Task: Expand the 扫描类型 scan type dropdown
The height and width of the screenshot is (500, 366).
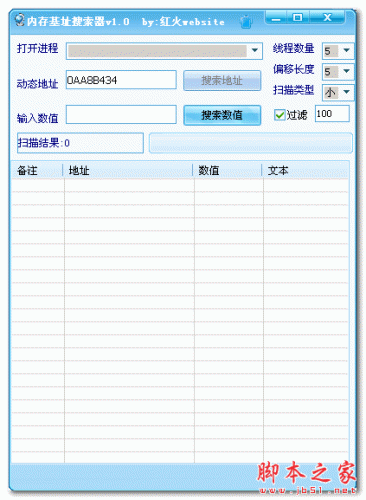Action: (347, 92)
